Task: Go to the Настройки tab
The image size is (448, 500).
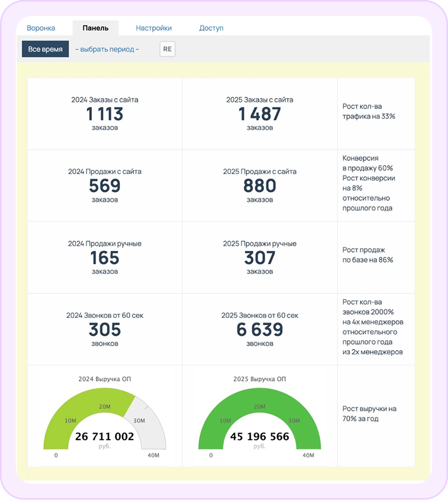Action: click(154, 28)
